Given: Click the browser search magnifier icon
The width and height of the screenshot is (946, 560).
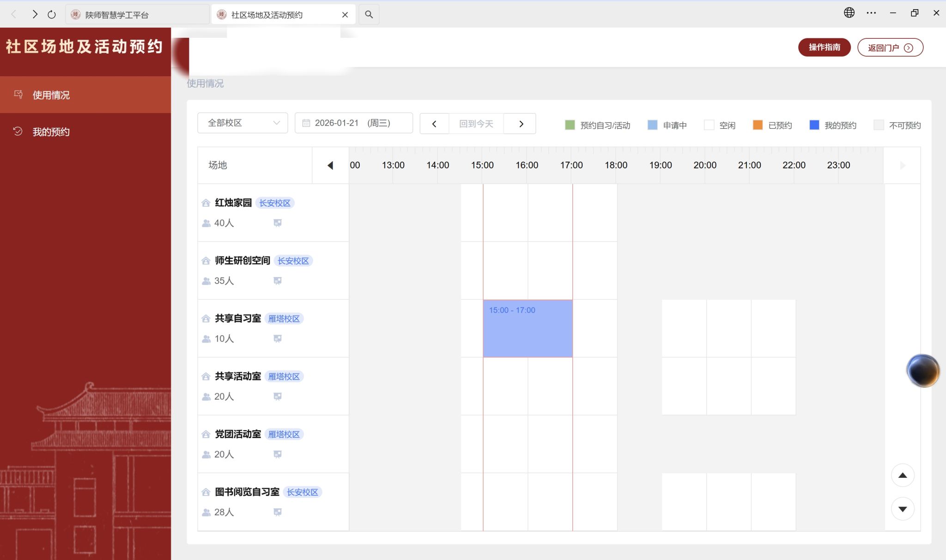Looking at the screenshot, I should coord(369,14).
